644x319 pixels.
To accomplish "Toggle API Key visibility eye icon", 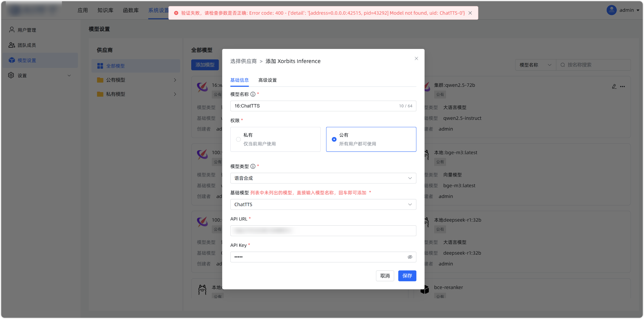I will 410,257.
